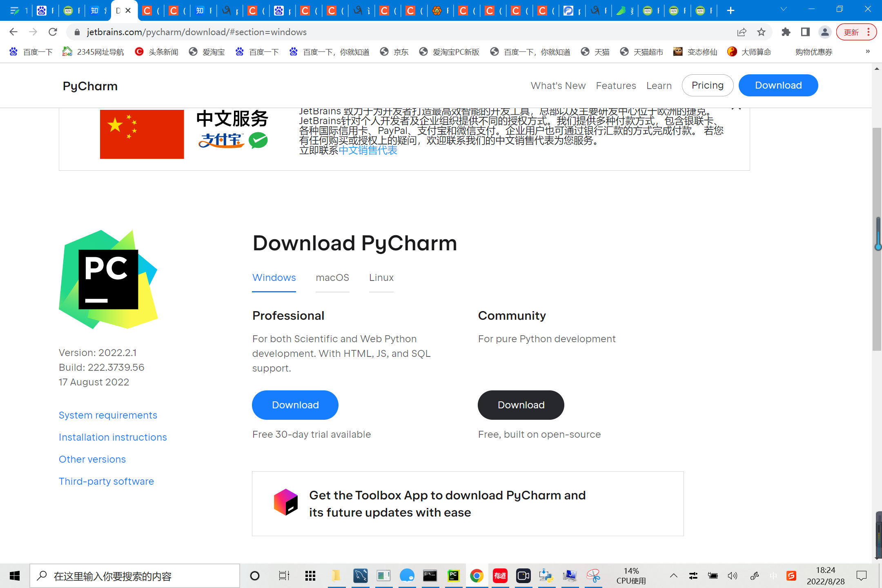The height and width of the screenshot is (588, 882).
Task: Click the Pricing button
Action: pos(708,85)
